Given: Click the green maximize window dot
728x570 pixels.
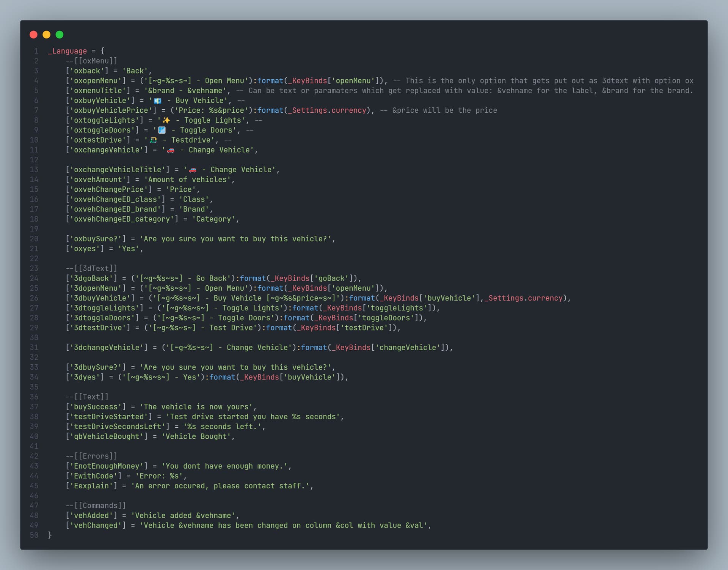Looking at the screenshot, I should point(60,35).
